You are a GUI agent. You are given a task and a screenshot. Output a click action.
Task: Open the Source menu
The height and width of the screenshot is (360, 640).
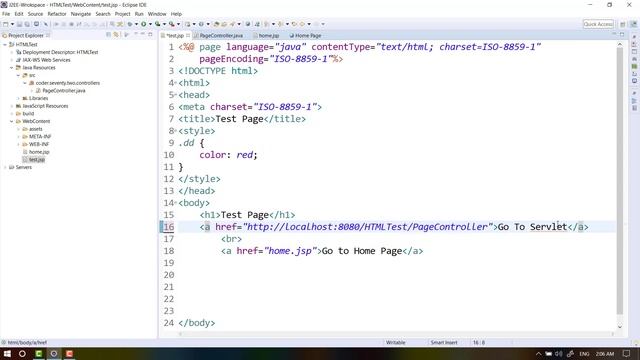35,14
